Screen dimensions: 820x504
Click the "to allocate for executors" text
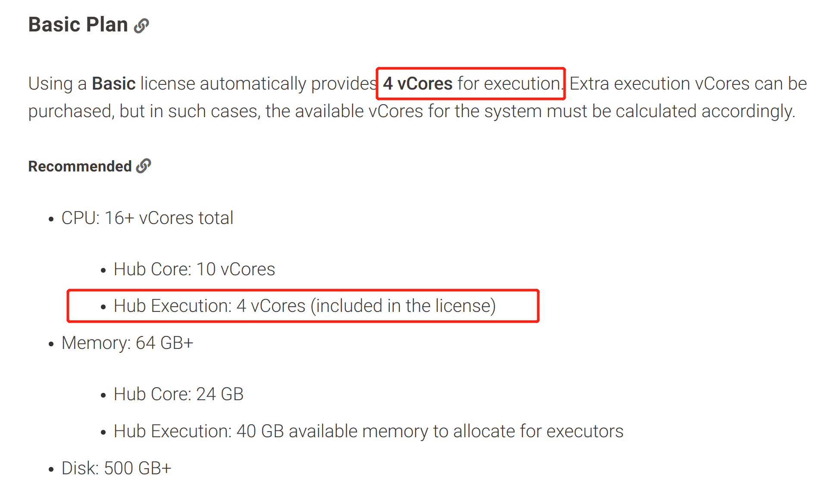528,431
